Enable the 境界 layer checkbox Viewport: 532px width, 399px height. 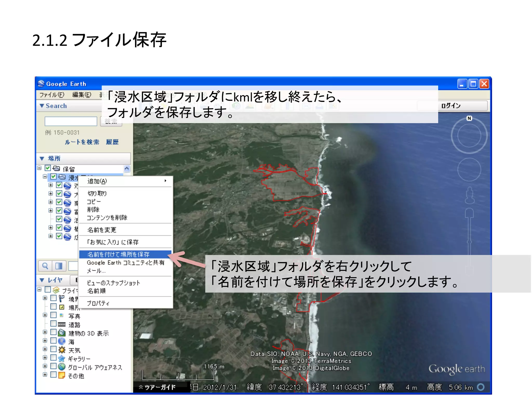(x=53, y=298)
